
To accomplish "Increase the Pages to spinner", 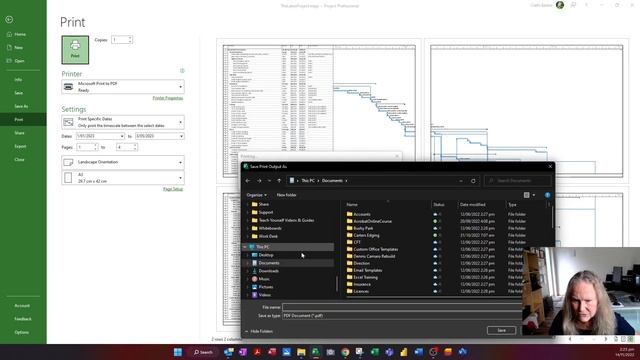I will [135, 145].
